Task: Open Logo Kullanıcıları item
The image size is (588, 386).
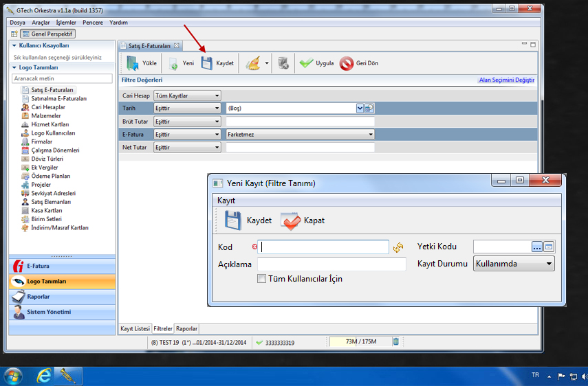Action: click(x=53, y=133)
